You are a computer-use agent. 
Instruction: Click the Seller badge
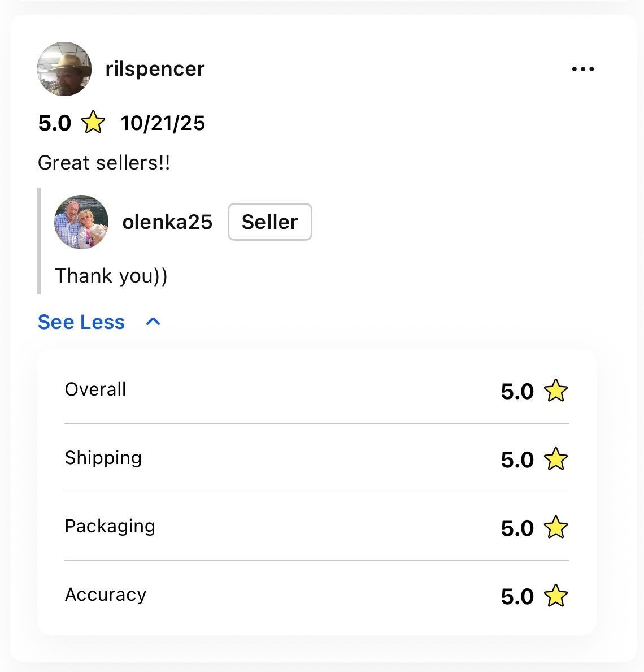click(269, 222)
